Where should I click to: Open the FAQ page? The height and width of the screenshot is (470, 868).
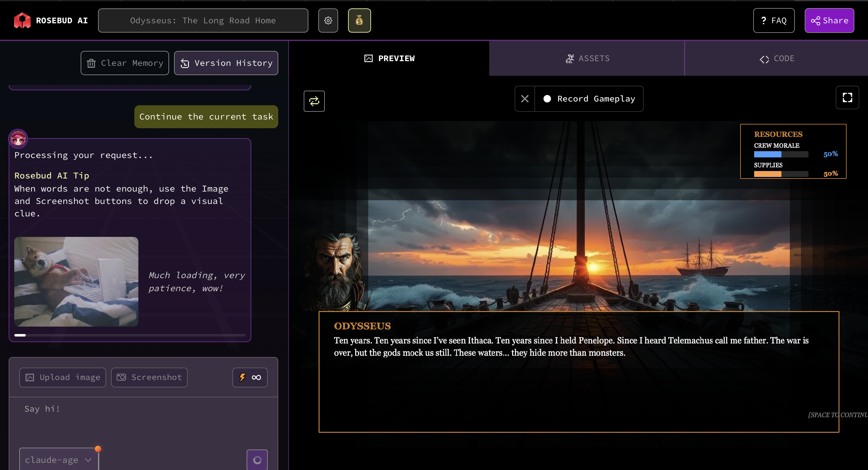pos(774,20)
